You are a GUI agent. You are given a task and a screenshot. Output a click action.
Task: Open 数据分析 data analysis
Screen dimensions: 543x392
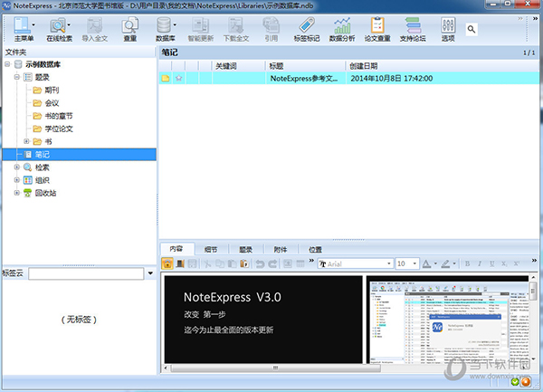pos(342,29)
